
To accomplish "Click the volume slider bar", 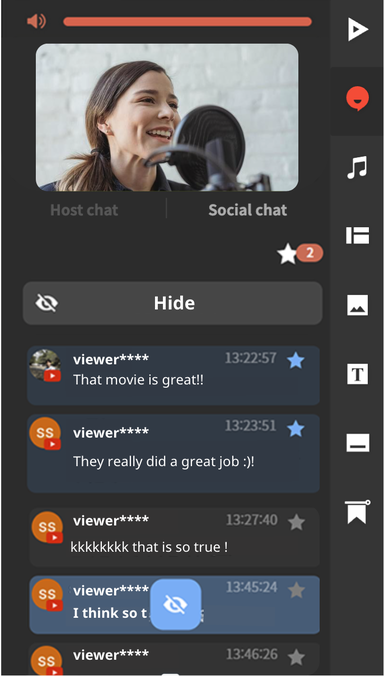I will pyautogui.click(x=187, y=22).
